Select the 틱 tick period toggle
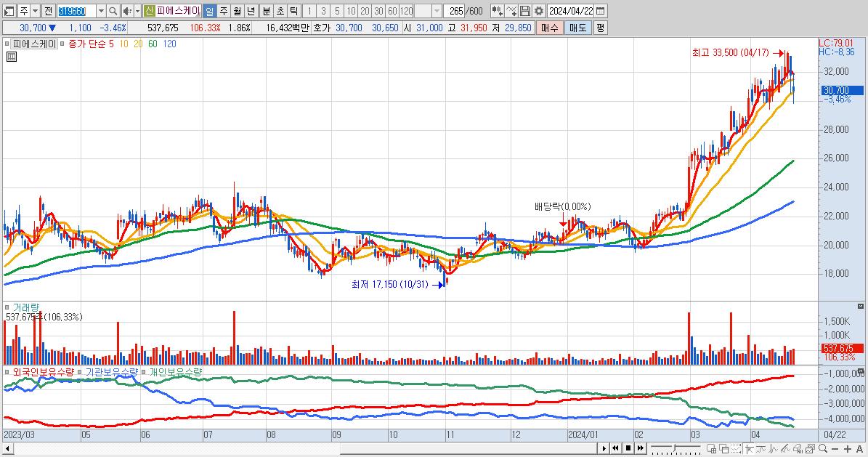Image resolution: width=868 pixels, height=457 pixels. pyautogui.click(x=294, y=11)
